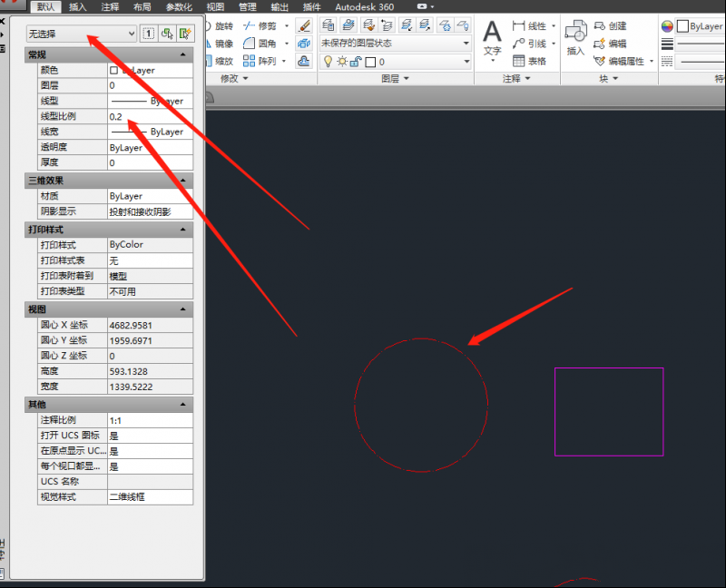Click the thickness (厚度) value field
The image size is (726, 588).
150,162
